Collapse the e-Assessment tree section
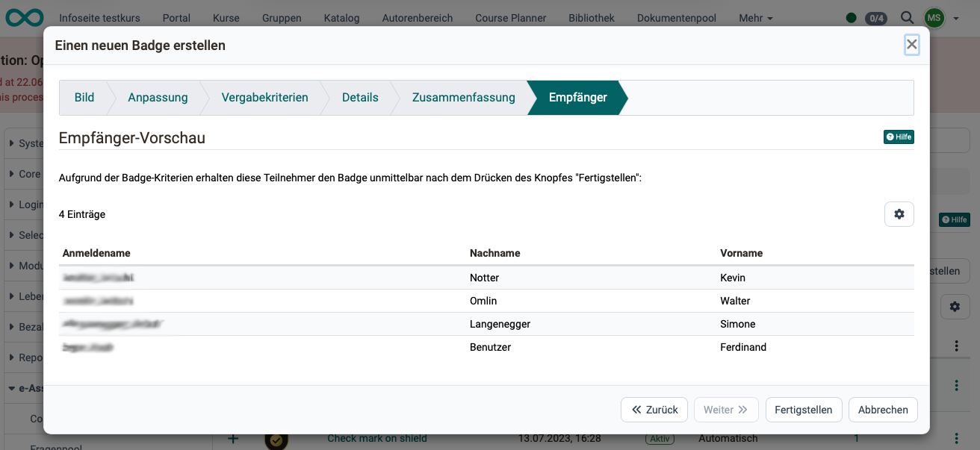The height and width of the screenshot is (450, 980). tap(12, 388)
